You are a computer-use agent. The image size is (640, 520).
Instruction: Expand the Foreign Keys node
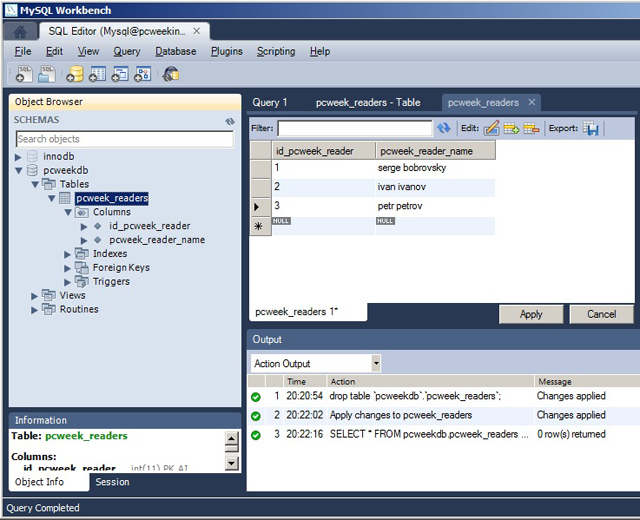[67, 268]
